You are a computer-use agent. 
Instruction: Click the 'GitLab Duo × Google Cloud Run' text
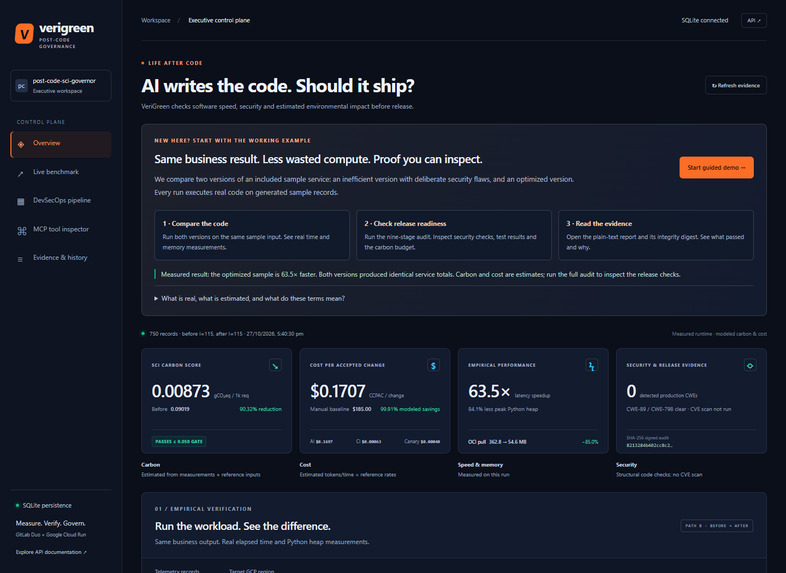[x=51, y=535]
